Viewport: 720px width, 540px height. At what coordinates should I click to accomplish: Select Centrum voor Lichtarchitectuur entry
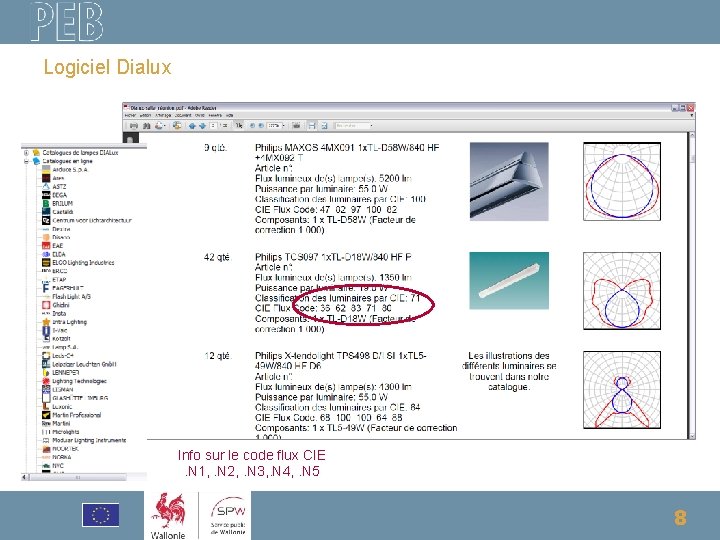point(92,220)
